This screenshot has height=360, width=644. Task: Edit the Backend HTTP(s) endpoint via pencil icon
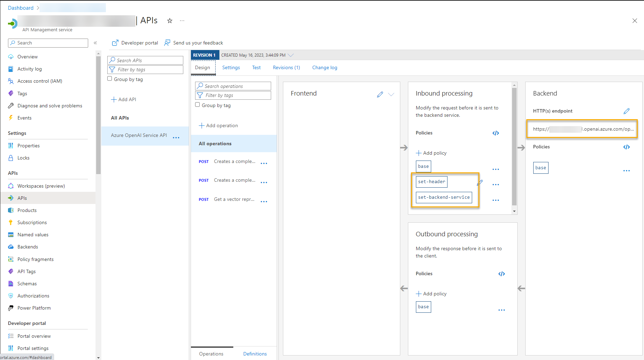tap(627, 111)
